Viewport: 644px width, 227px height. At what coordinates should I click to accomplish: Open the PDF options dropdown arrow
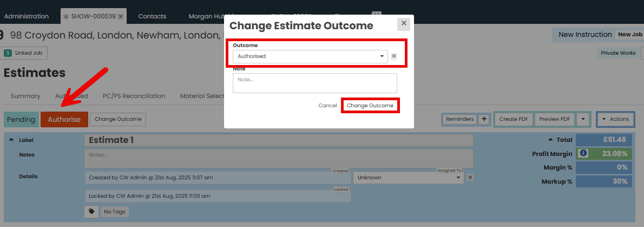[583, 119]
